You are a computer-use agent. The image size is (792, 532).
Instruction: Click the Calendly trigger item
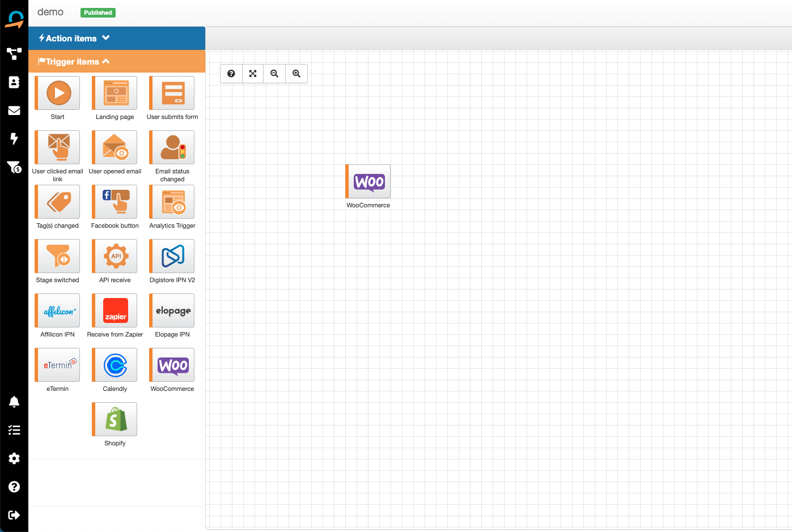point(115,365)
